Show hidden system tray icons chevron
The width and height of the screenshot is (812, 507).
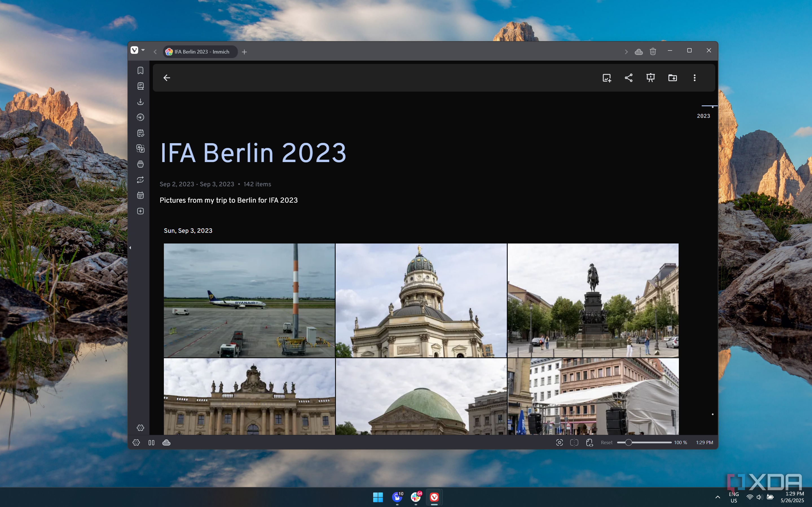[718, 497]
